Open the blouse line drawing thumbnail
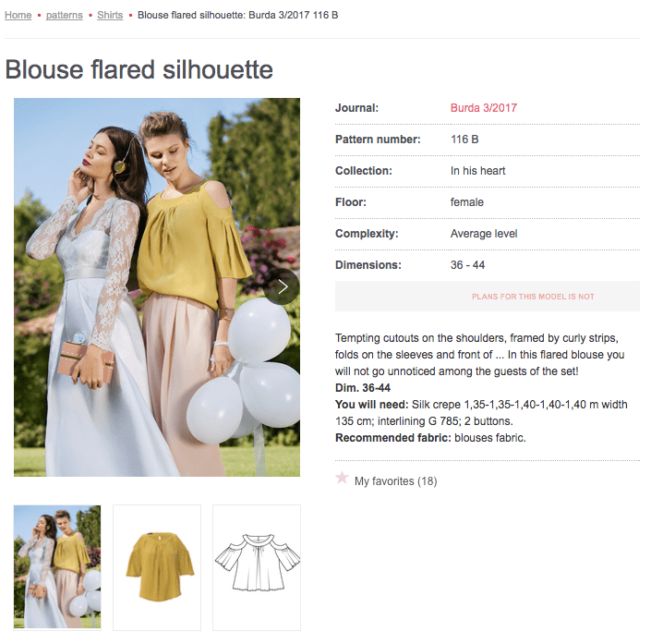 (257, 567)
